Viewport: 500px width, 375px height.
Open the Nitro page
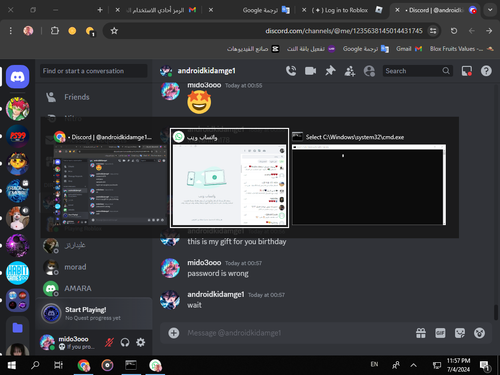93,118
